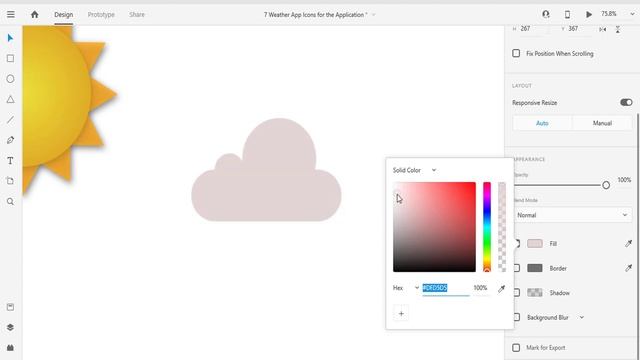Choose the Select arrow tool
This screenshot has height=360, width=640.
[10, 38]
